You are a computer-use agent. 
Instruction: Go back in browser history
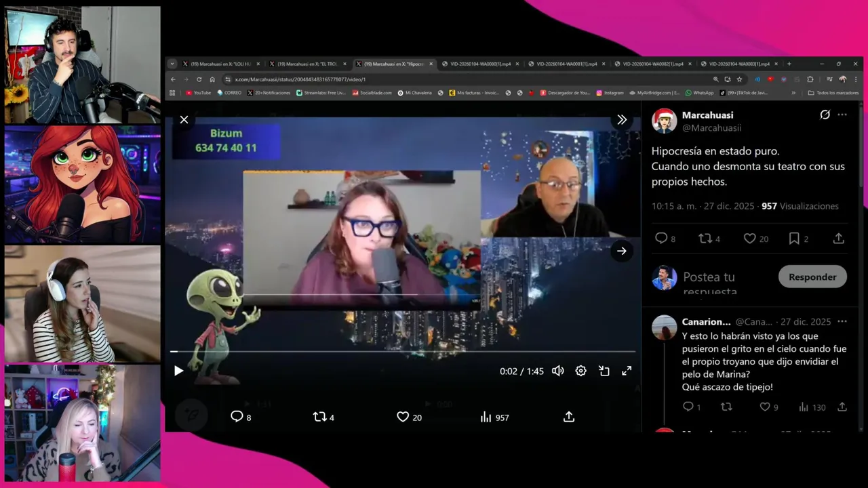(x=173, y=79)
